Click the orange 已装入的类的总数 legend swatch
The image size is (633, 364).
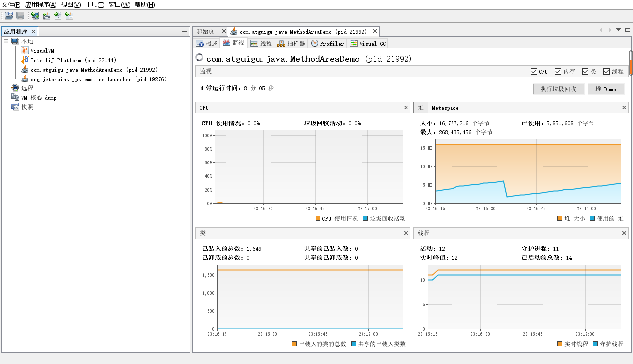click(x=294, y=344)
